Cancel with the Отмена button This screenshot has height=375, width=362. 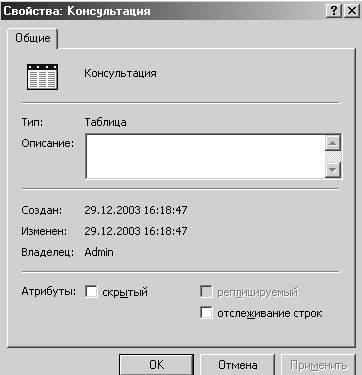(237, 365)
